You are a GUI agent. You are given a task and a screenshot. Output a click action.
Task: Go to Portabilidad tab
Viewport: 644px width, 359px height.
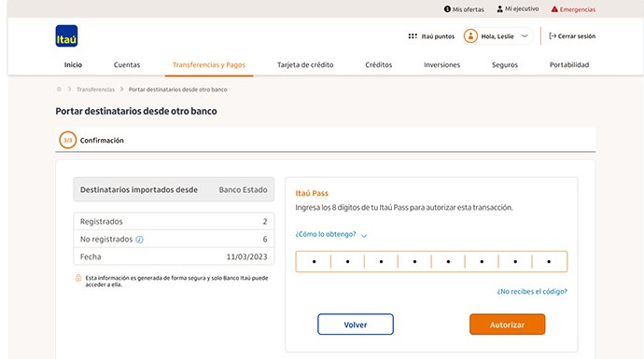tap(569, 65)
